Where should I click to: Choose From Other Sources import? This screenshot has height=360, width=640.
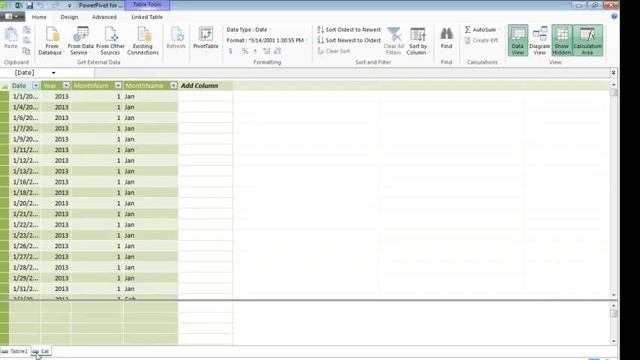(x=111, y=41)
